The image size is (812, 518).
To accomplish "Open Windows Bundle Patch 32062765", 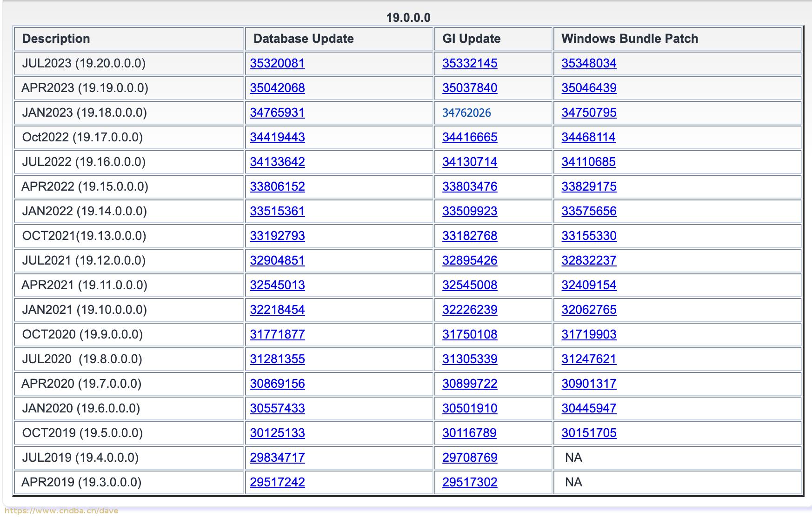I will click(589, 310).
